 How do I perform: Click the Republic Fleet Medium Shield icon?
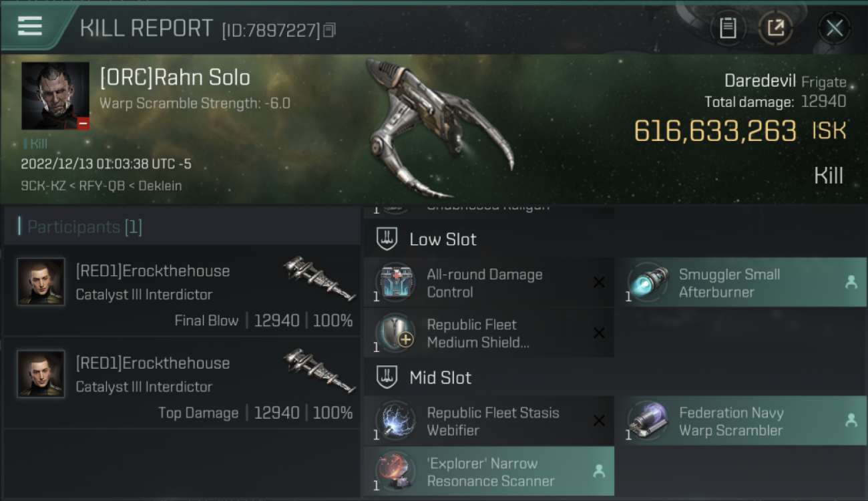395,333
